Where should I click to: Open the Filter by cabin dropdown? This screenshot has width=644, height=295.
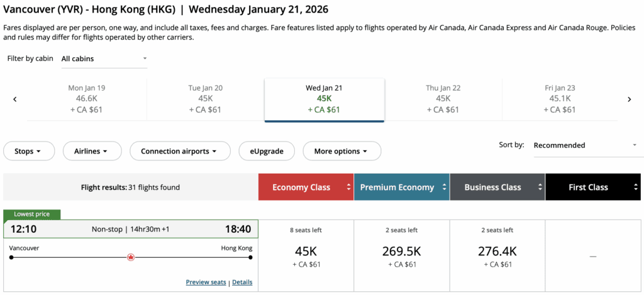[104, 59]
